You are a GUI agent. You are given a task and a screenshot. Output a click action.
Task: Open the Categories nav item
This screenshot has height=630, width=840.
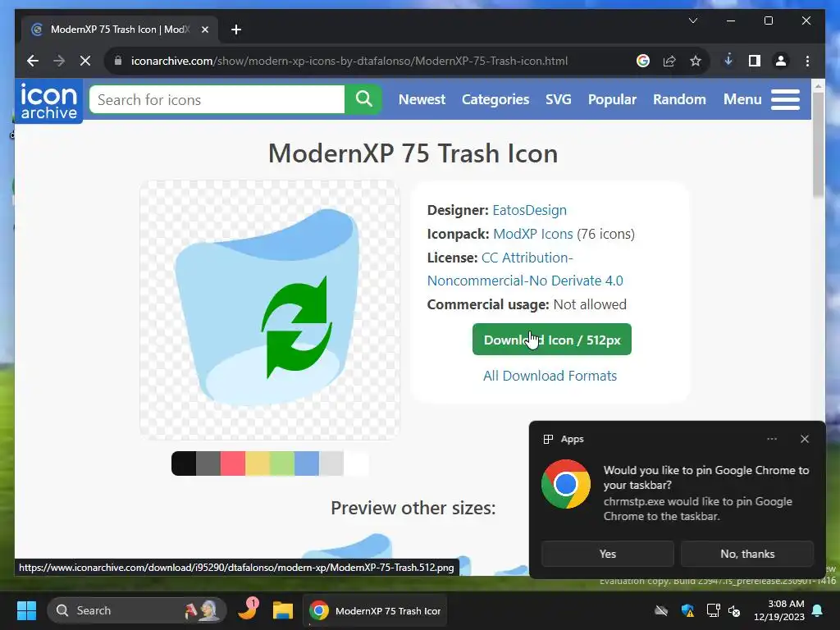495,99
